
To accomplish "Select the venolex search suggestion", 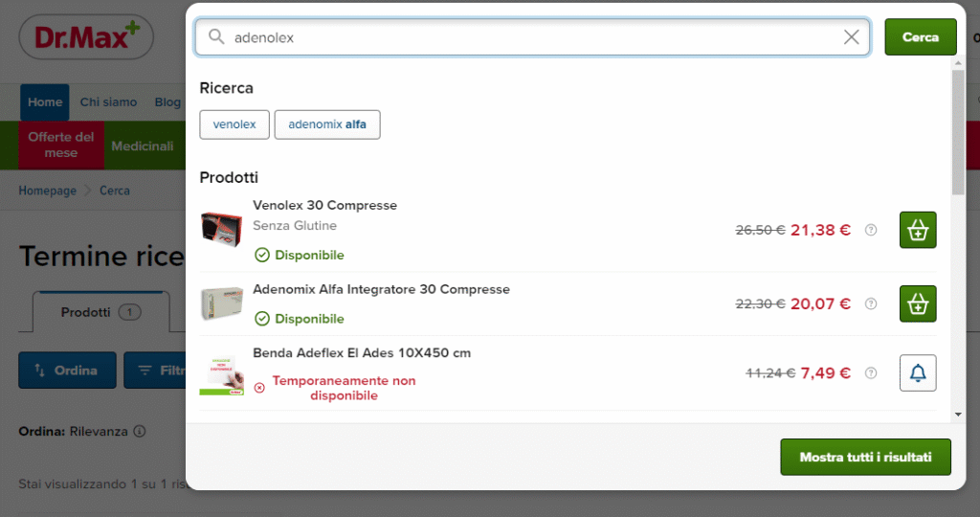I will [234, 124].
